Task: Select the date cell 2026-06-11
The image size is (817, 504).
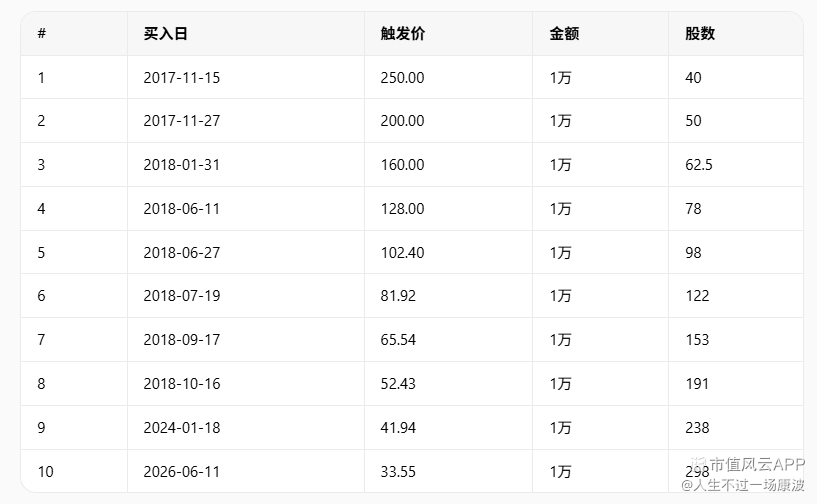Action: pyautogui.click(x=182, y=472)
